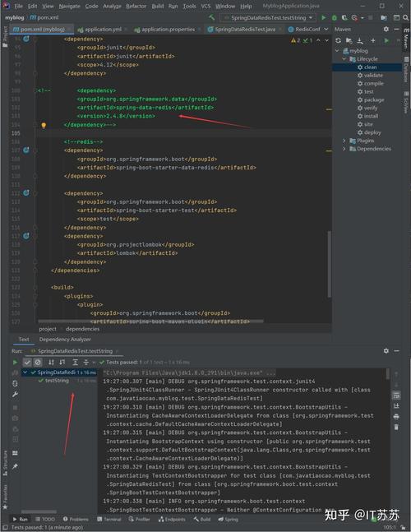Sort test results by duration

tap(62, 363)
